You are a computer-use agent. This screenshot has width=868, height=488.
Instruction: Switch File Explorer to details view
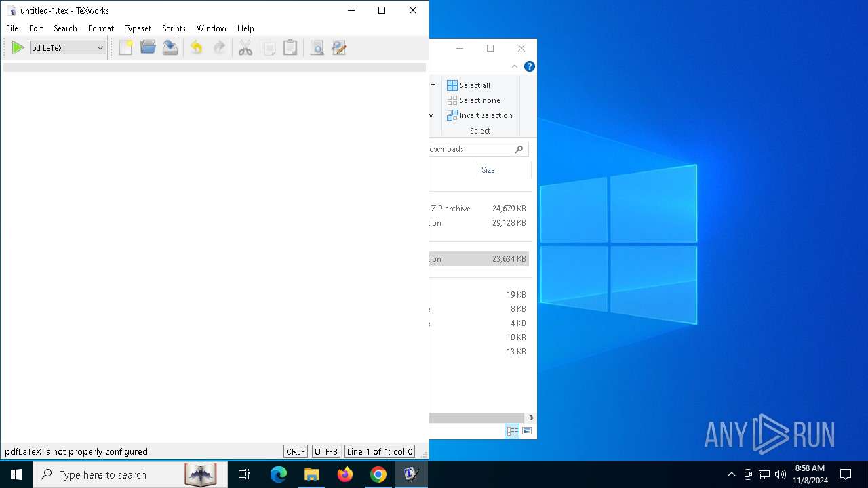[x=512, y=431]
